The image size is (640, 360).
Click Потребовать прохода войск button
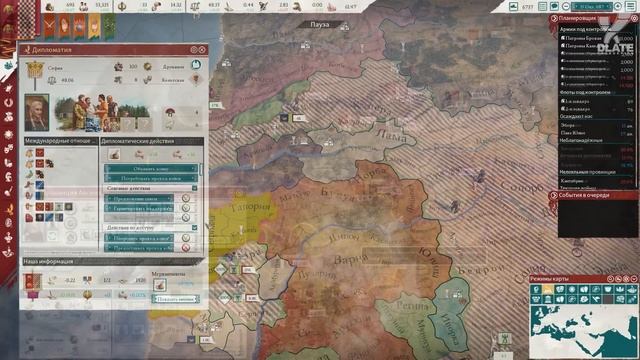(151, 178)
